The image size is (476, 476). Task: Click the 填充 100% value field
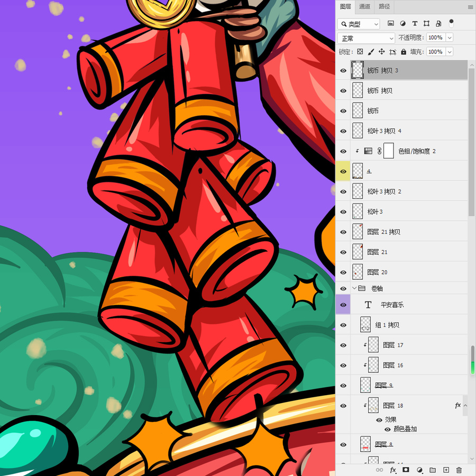pos(435,52)
